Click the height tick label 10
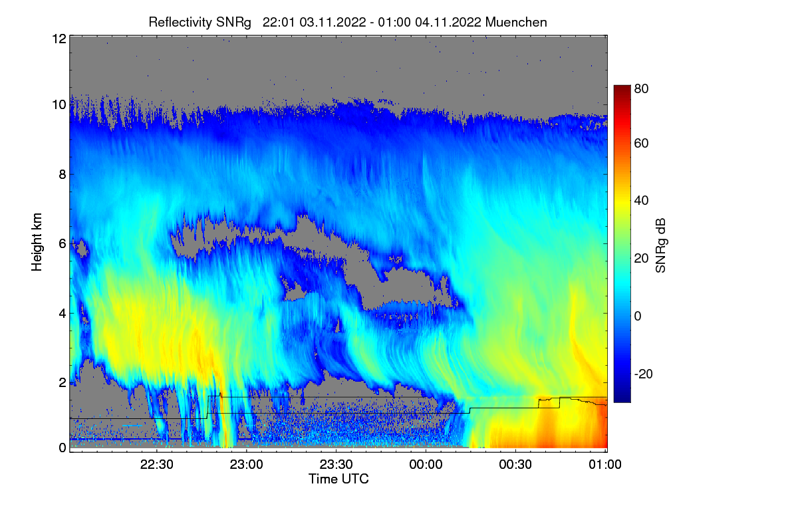This screenshot has width=798, height=532. coord(59,105)
